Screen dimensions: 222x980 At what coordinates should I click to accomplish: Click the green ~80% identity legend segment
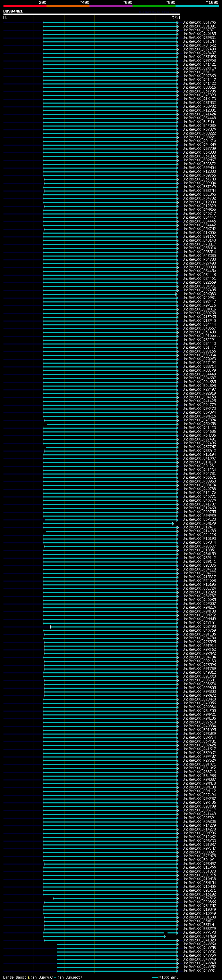[x=154, y=6]
